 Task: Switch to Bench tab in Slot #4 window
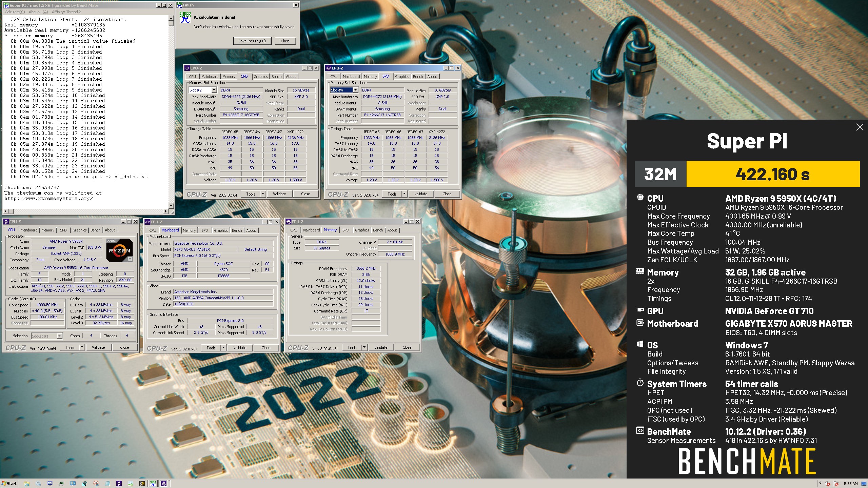coord(418,77)
